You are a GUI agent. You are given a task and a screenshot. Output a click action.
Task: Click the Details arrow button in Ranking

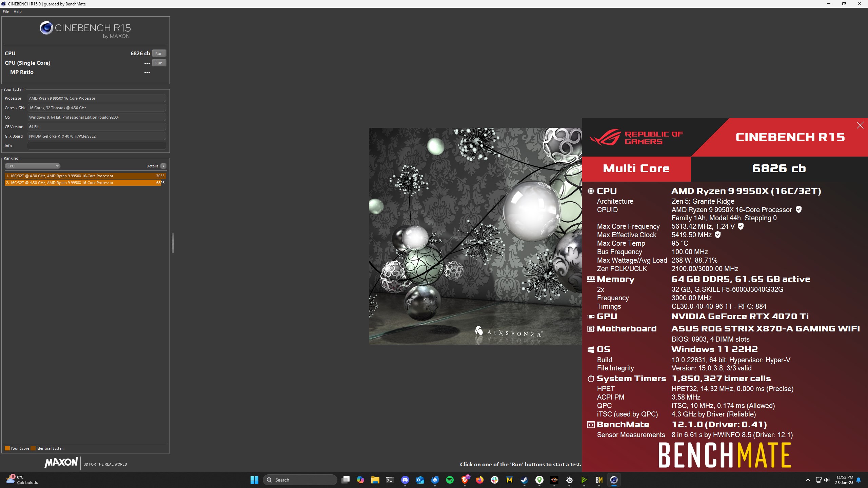[x=163, y=166]
